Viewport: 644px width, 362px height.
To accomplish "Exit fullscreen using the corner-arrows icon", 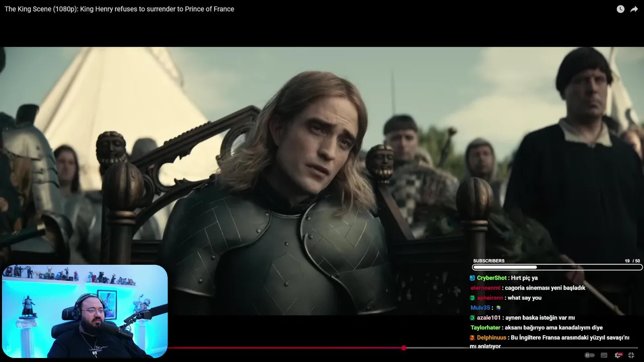I will coord(631,355).
